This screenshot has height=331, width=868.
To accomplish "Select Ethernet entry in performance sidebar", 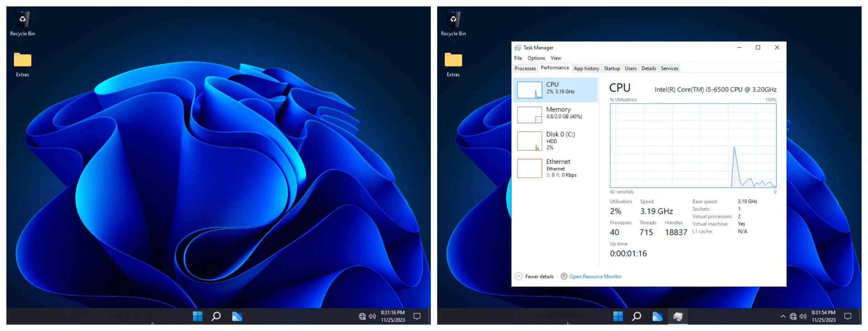I will click(x=555, y=168).
